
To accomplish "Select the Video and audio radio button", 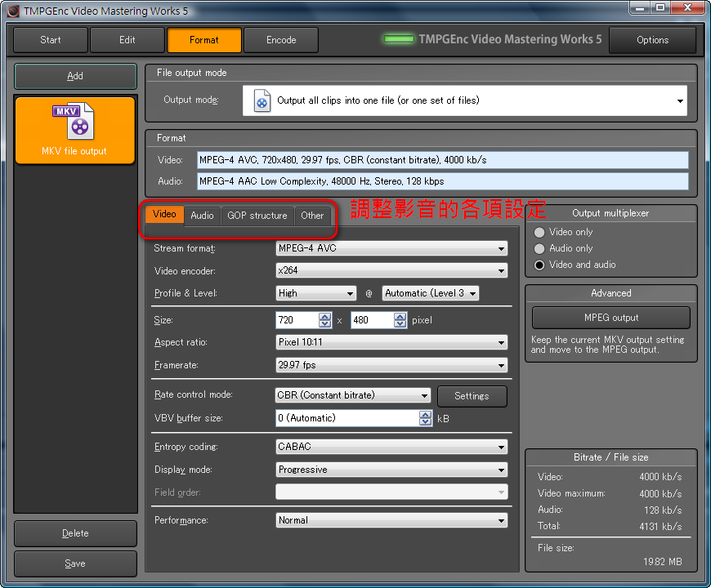I will (539, 265).
